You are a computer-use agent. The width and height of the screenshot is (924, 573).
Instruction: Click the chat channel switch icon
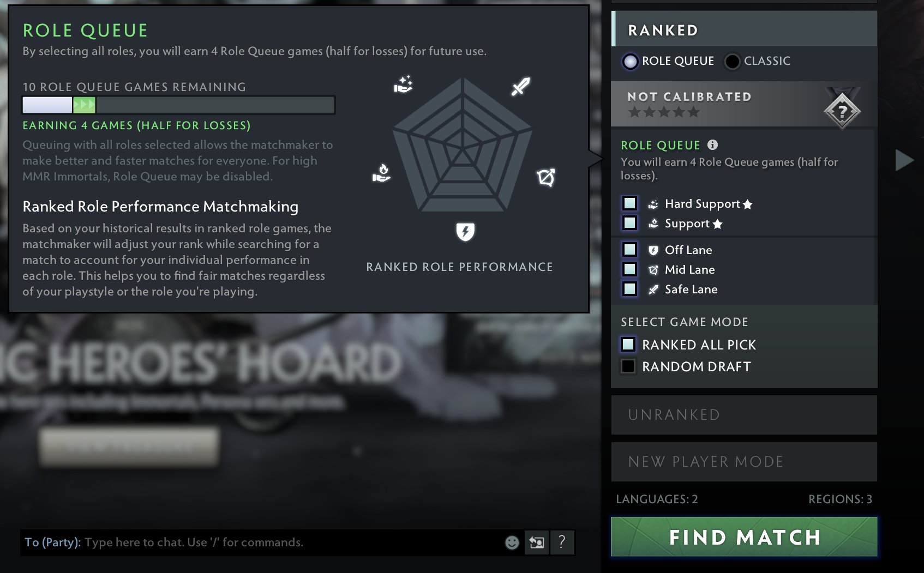[537, 542]
